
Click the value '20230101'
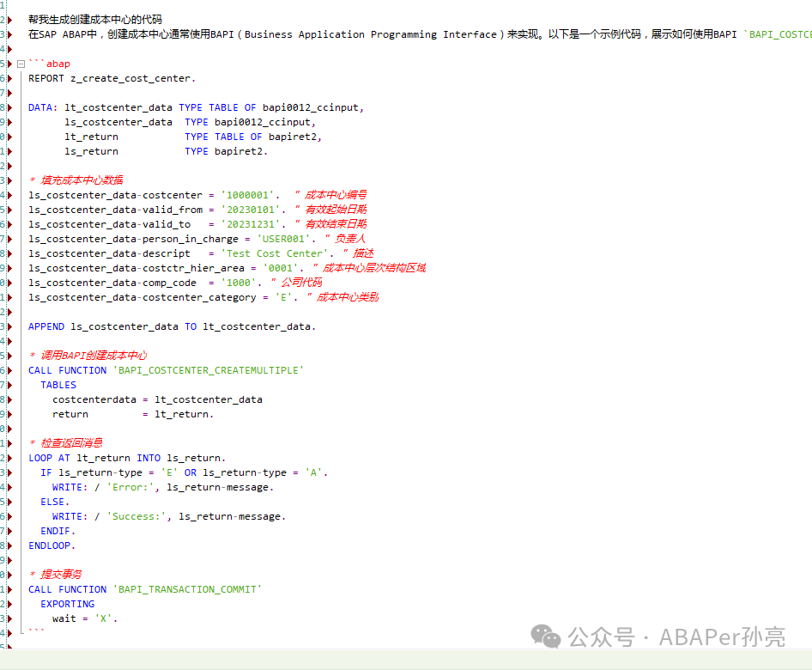[251, 210]
